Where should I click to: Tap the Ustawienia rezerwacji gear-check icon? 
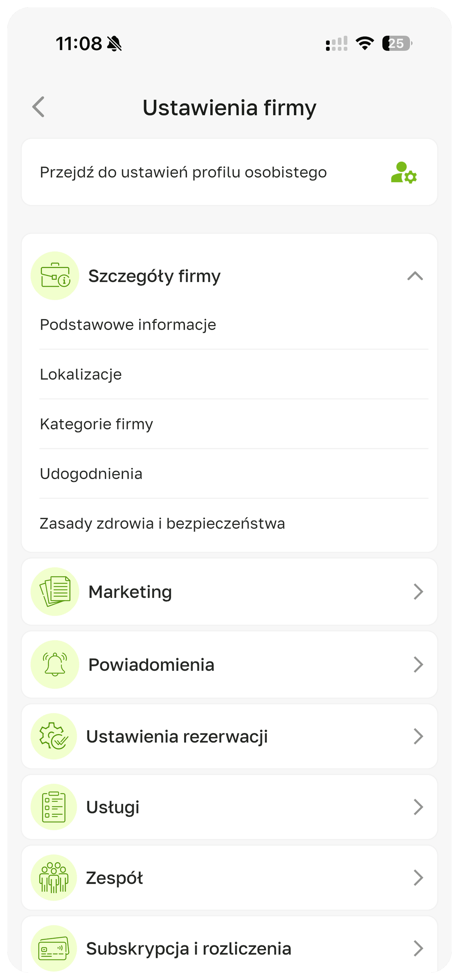coord(54,736)
